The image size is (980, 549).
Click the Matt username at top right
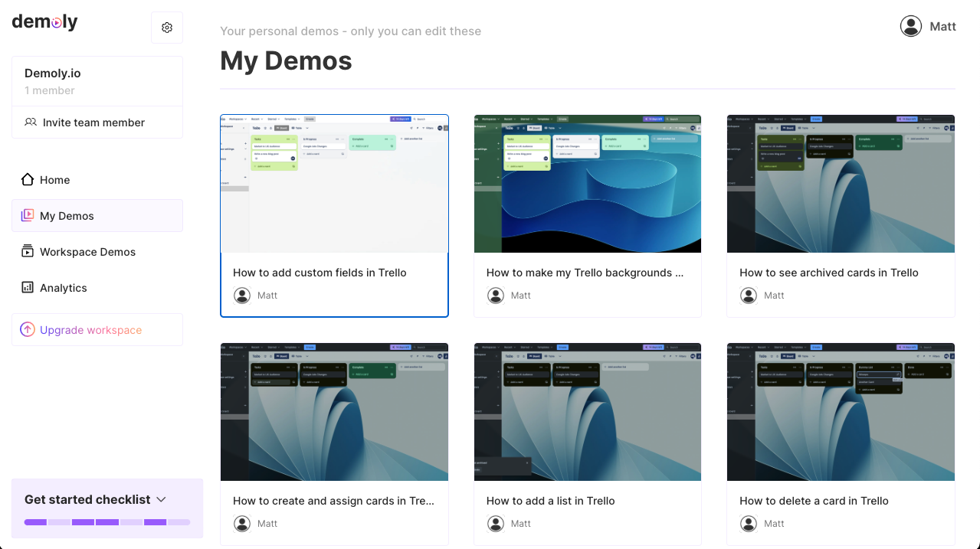coord(942,26)
